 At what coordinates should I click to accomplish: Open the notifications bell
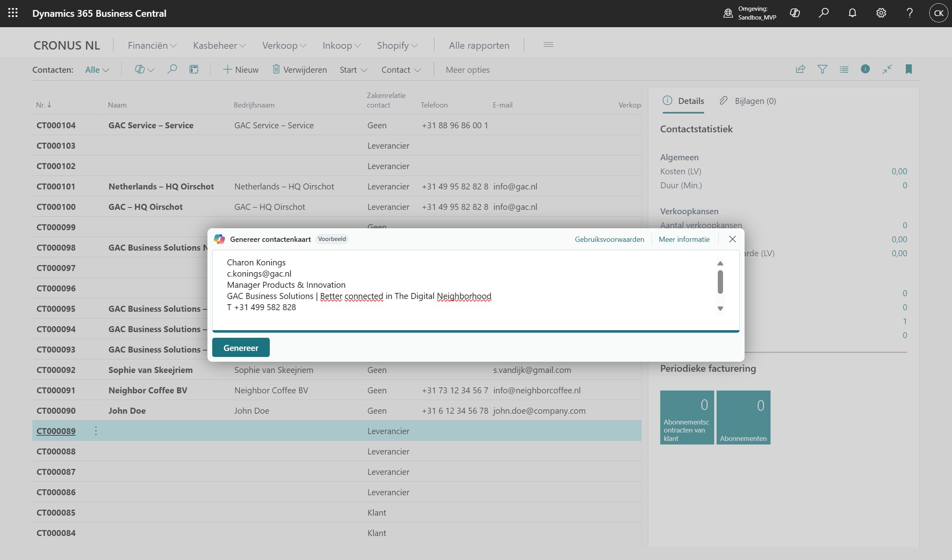852,13
